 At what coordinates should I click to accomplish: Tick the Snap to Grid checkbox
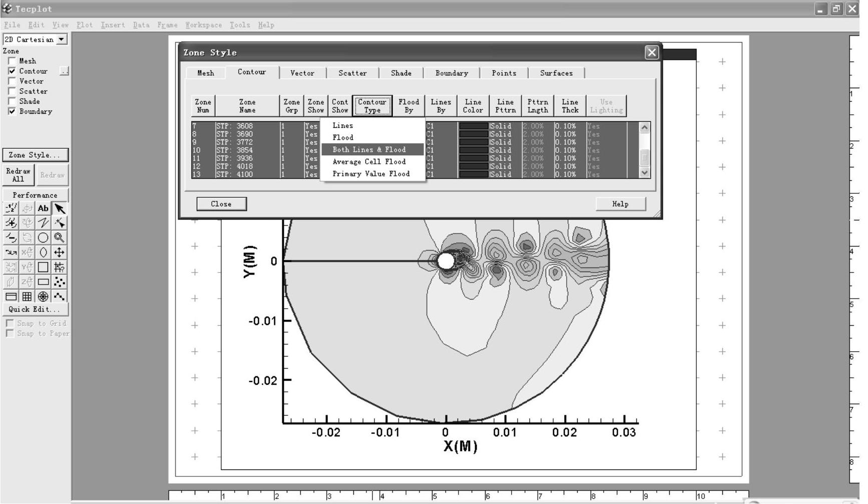(x=10, y=324)
